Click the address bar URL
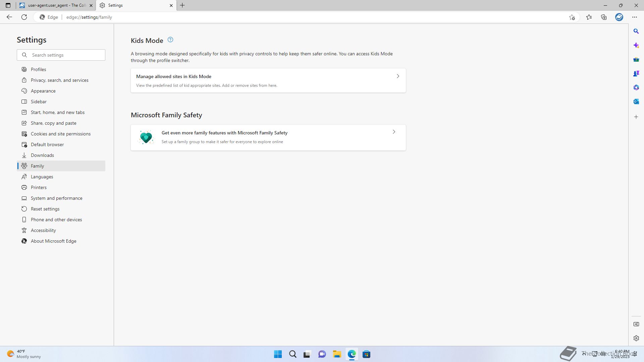644x362 pixels. [x=89, y=17]
